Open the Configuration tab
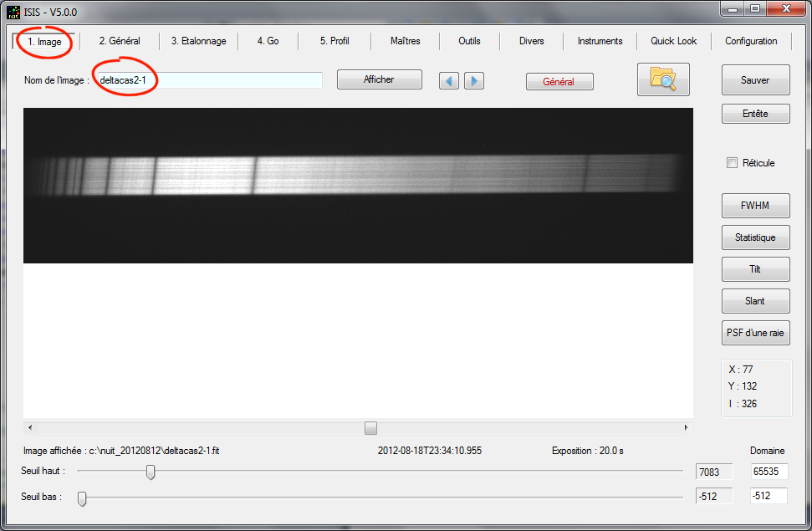 [x=751, y=41]
